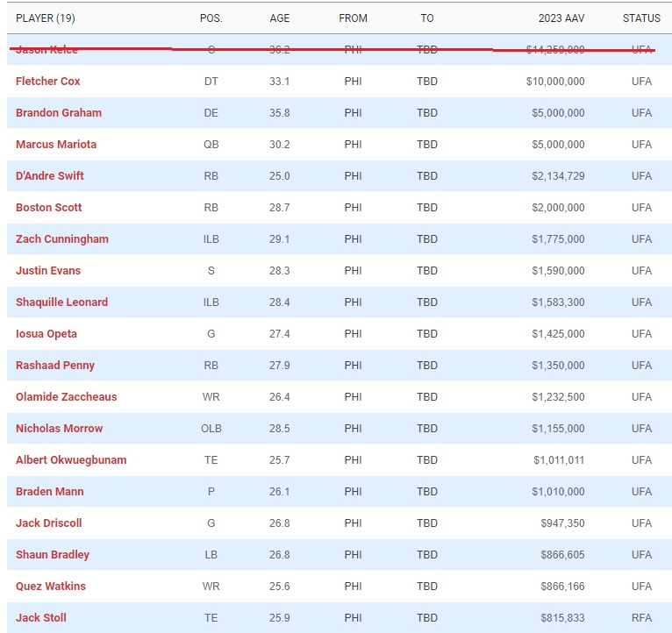Sort by POS. column header
Image resolution: width=672 pixels, height=633 pixels.
coord(211,18)
